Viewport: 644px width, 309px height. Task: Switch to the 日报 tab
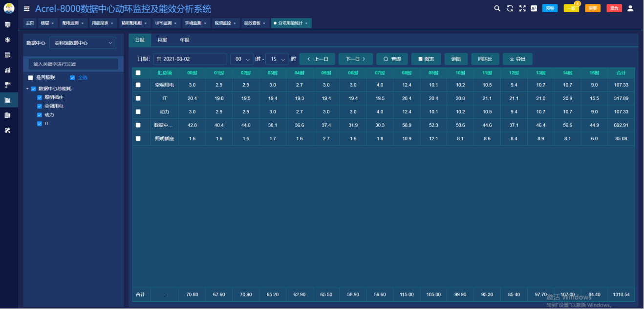coord(140,40)
